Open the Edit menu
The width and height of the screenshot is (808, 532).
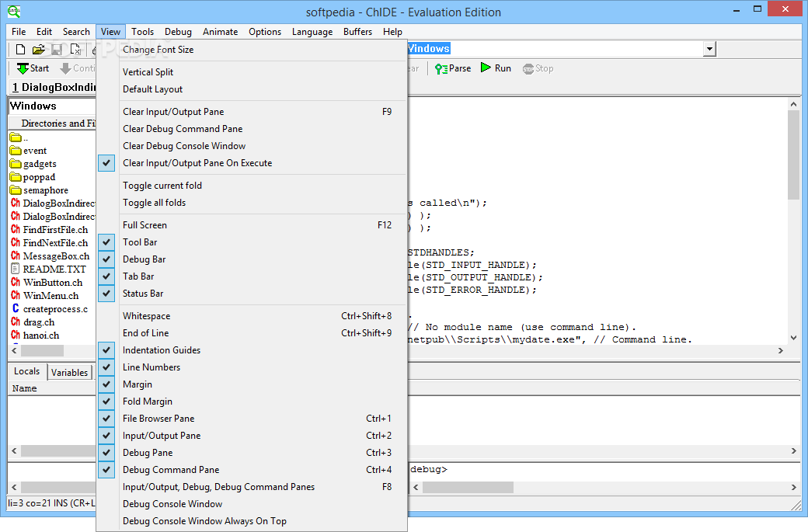[x=44, y=31]
